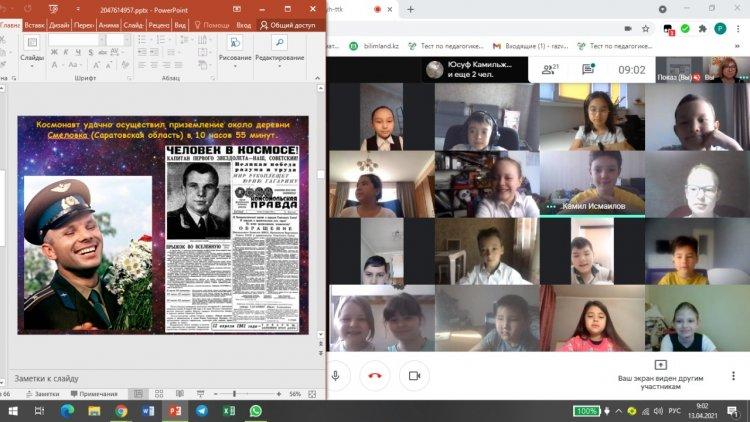Apply underline (Ч) formatting in PowerPoint
This screenshot has width=750, height=422.
click(78, 52)
